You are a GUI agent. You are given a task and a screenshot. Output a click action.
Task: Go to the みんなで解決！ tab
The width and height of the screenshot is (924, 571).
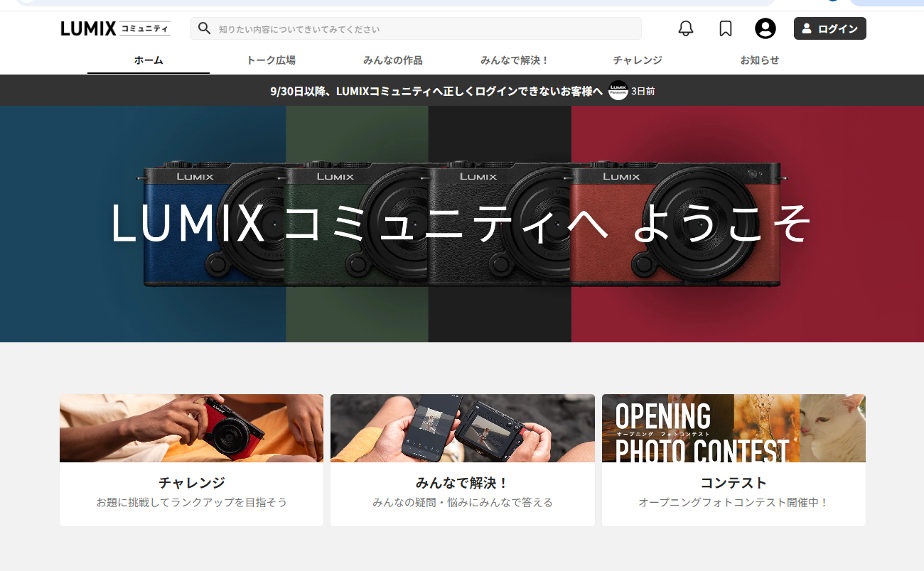tap(515, 60)
